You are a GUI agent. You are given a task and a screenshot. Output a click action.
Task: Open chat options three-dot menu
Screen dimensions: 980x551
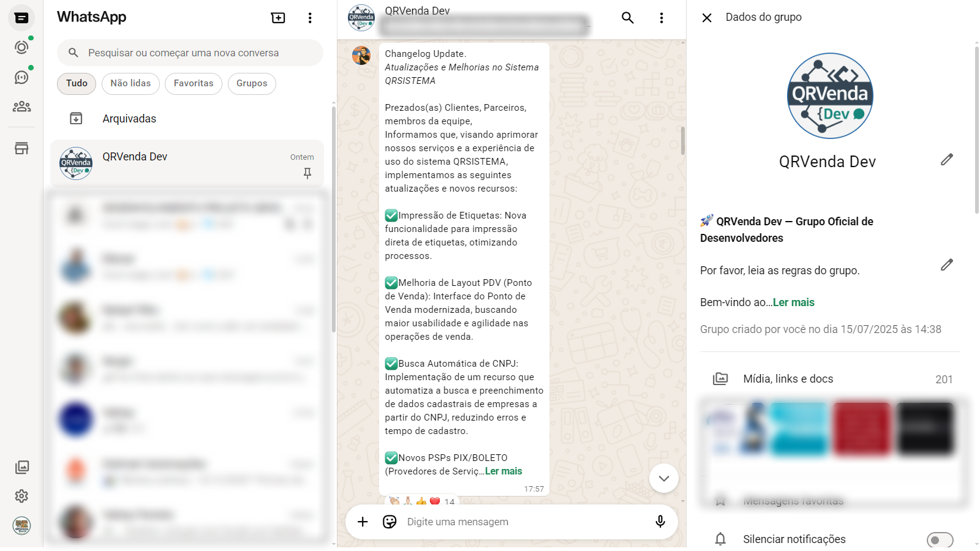click(x=661, y=18)
